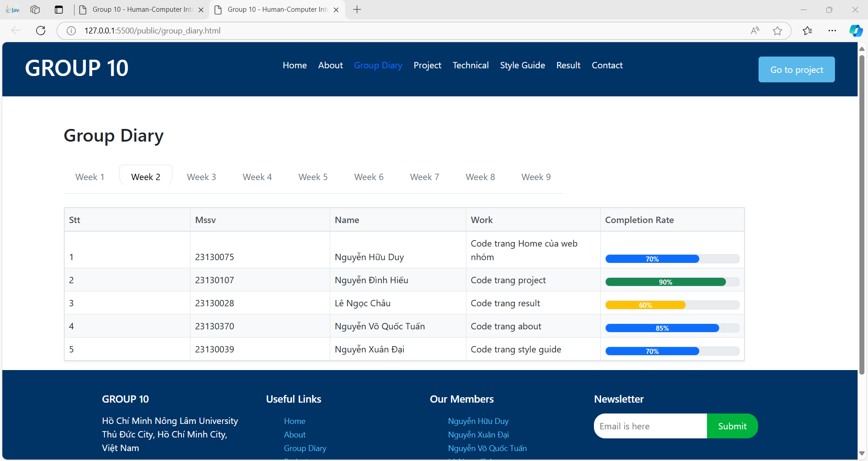Viewport: 868px width, 461px height.
Task: Open the browser profile icon
Action: (x=13, y=10)
